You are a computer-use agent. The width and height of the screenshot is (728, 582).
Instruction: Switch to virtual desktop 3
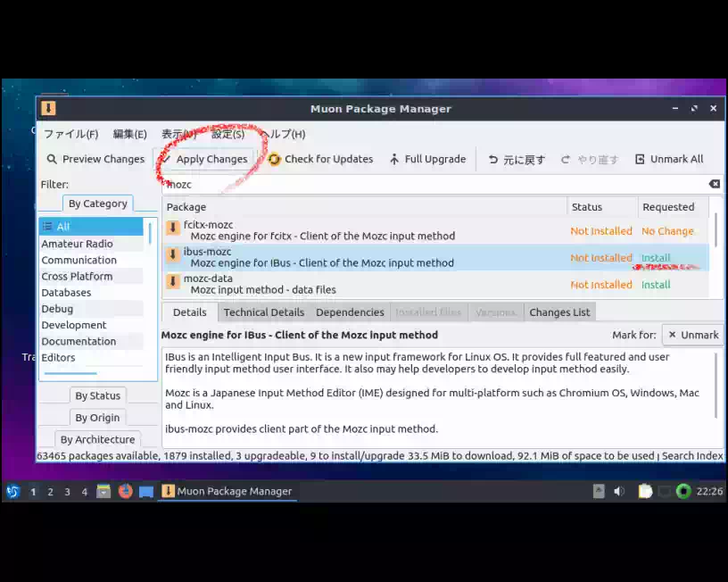67,492
